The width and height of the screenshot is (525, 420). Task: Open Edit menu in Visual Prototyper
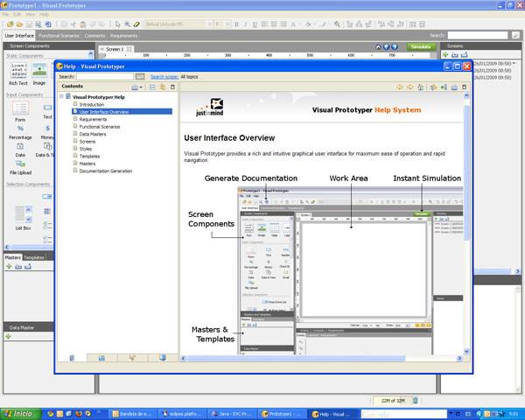tap(17, 14)
